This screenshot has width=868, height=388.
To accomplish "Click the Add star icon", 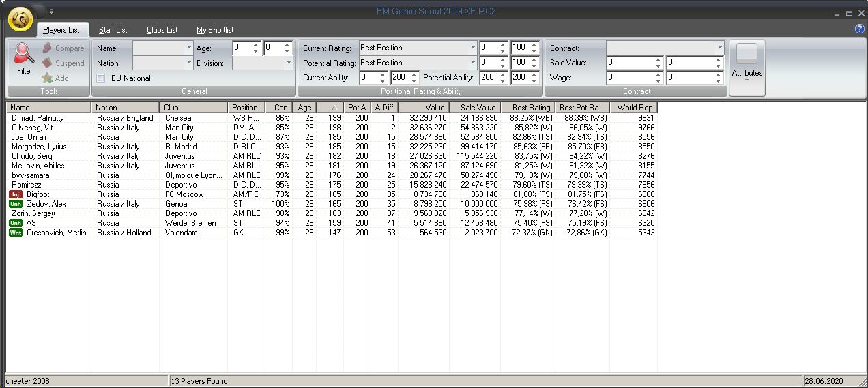I will click(47, 78).
